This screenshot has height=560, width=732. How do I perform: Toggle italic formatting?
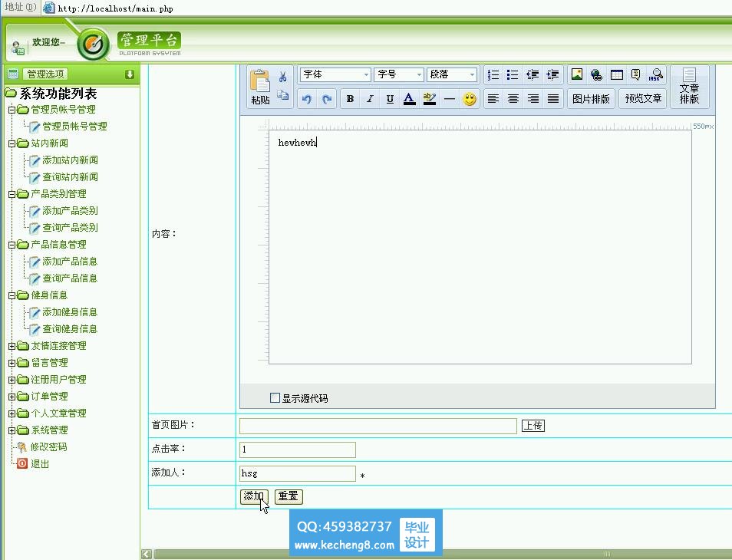pos(370,99)
